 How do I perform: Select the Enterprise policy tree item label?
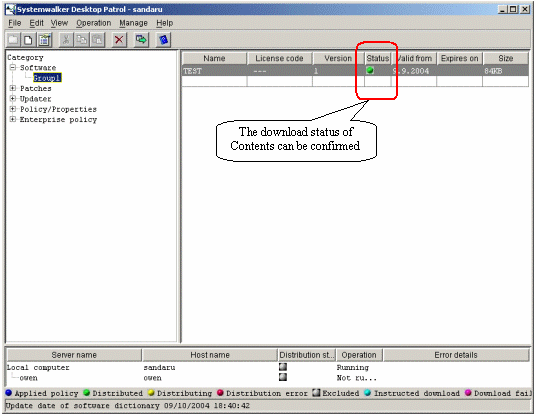pyautogui.click(x=58, y=120)
